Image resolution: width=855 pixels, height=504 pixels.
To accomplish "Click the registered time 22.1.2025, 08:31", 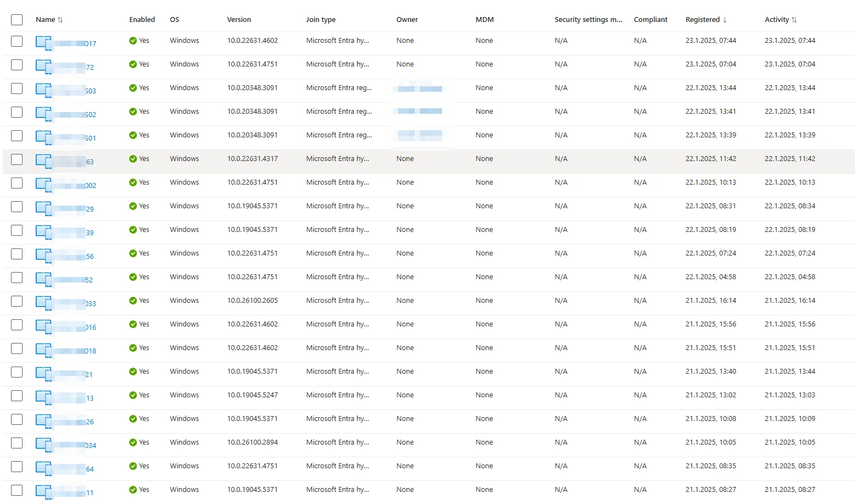I will click(710, 206).
